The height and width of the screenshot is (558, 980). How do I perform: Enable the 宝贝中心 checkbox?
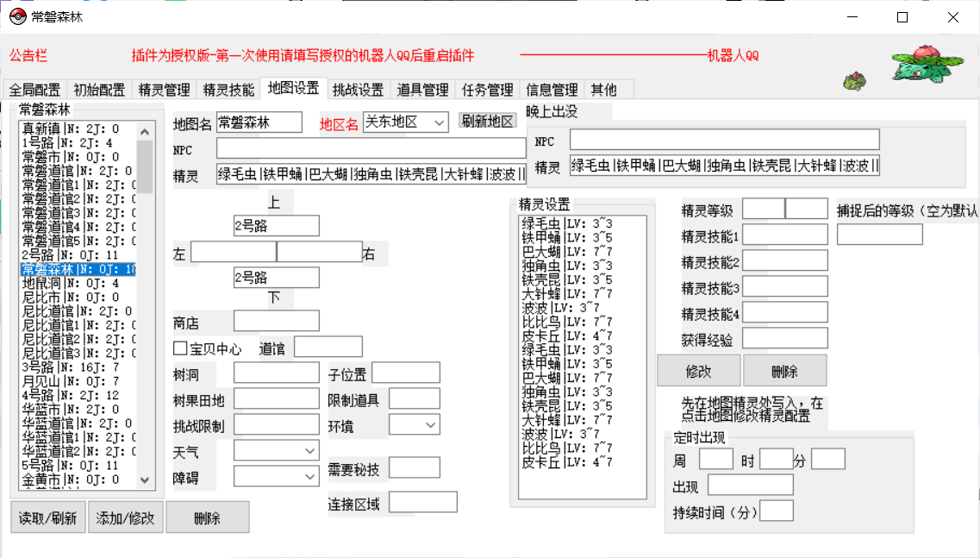[181, 348]
